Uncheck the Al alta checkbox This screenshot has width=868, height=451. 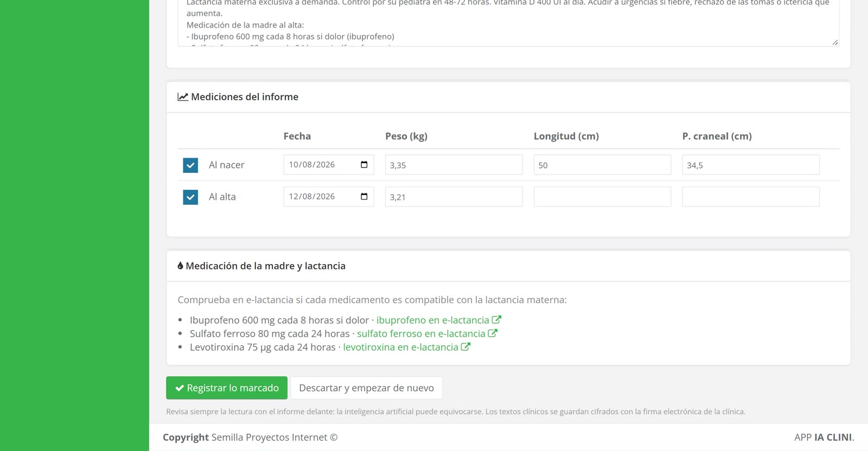(190, 197)
